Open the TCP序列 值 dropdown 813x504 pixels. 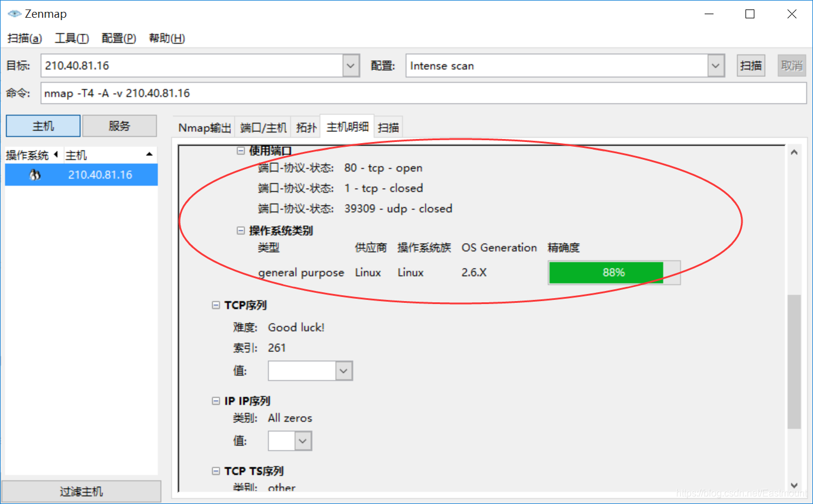pos(345,371)
